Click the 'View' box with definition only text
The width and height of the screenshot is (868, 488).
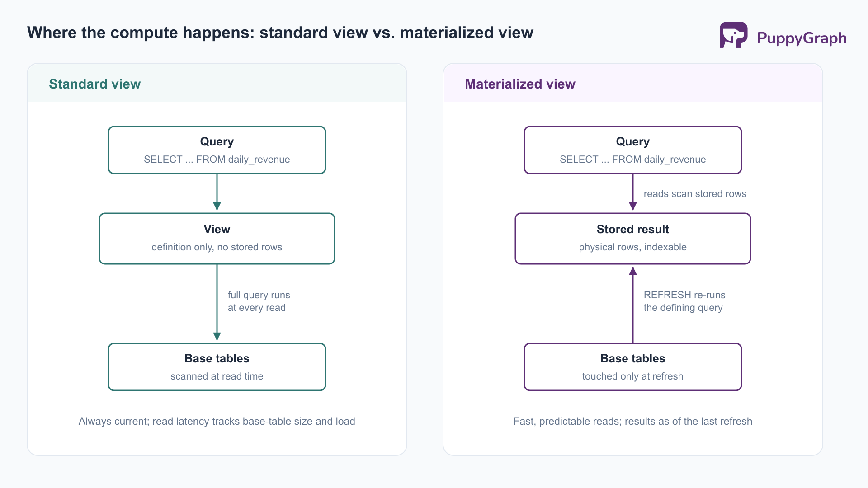(x=217, y=239)
